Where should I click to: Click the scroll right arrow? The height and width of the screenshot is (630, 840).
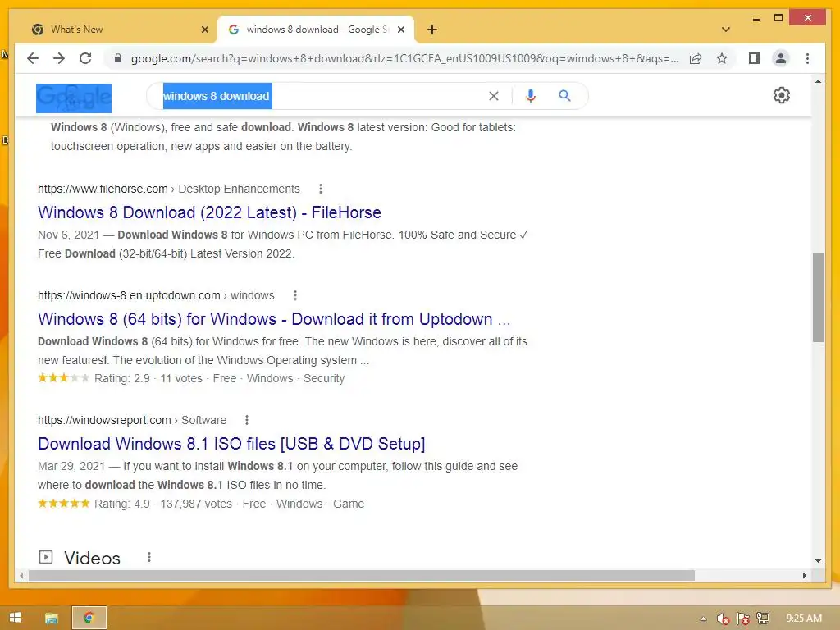pos(804,575)
